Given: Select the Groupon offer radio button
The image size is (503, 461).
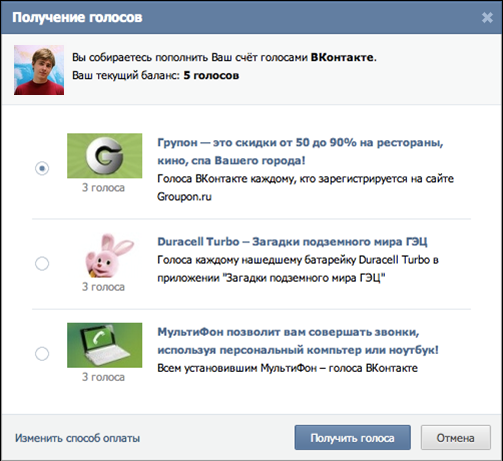Looking at the screenshot, I should 42,168.
